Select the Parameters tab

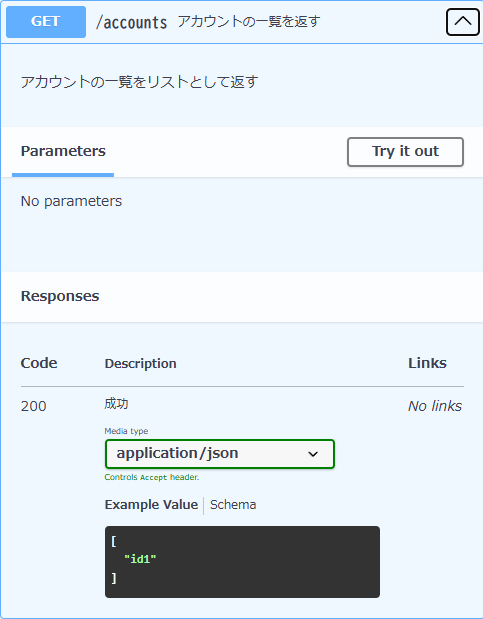[x=63, y=151]
